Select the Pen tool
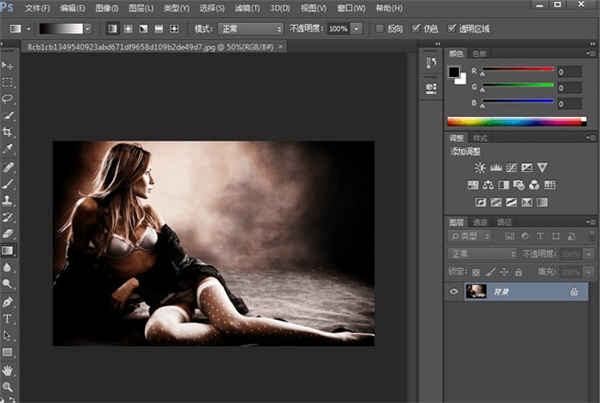Viewport: 600px width, 403px height. pos(8,302)
